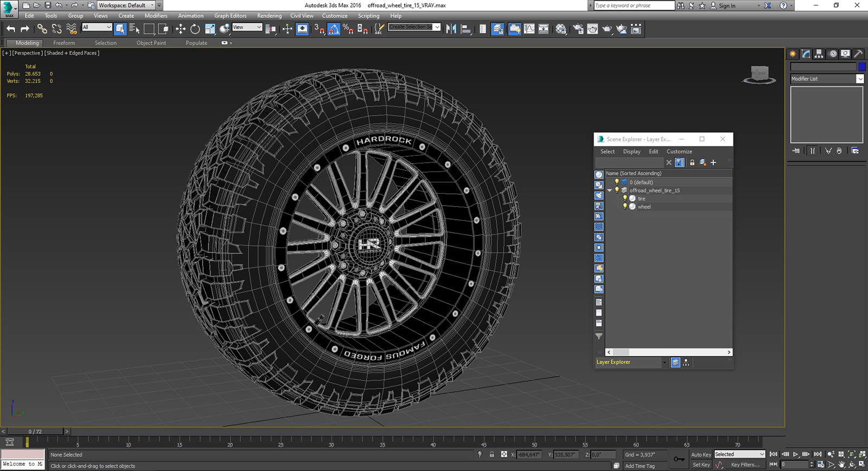Switch to the Freeform ribbon tab
The height and width of the screenshot is (471, 868).
(64, 43)
